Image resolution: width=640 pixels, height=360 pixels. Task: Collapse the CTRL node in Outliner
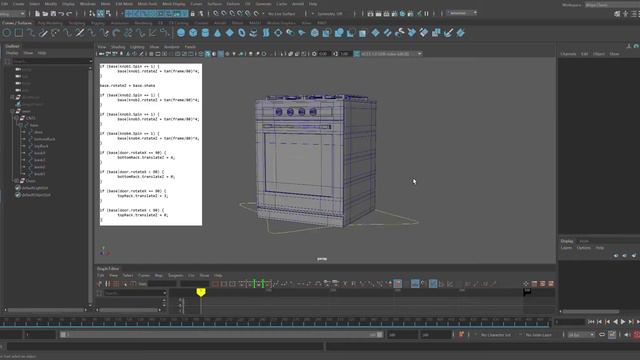pos(16,118)
